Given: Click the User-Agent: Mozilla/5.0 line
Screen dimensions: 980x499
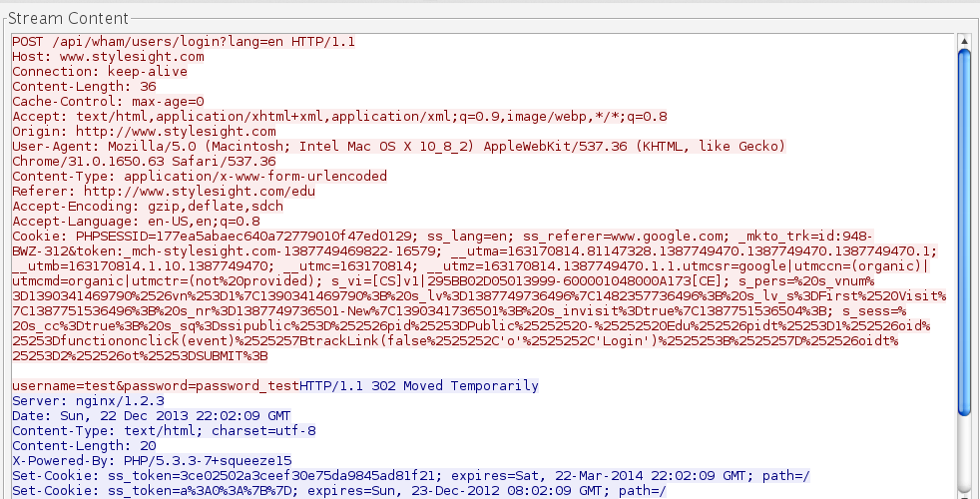Looking at the screenshot, I should (x=399, y=147).
